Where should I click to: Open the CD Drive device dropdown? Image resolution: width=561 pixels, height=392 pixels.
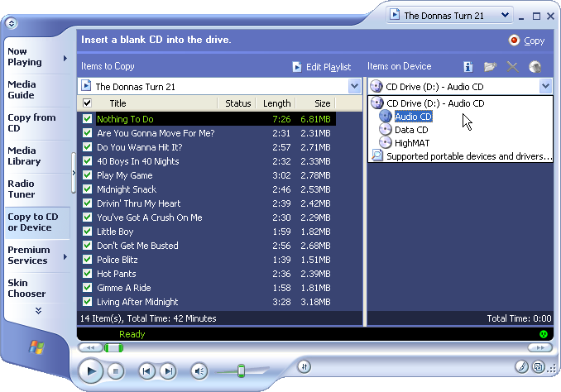(x=545, y=86)
